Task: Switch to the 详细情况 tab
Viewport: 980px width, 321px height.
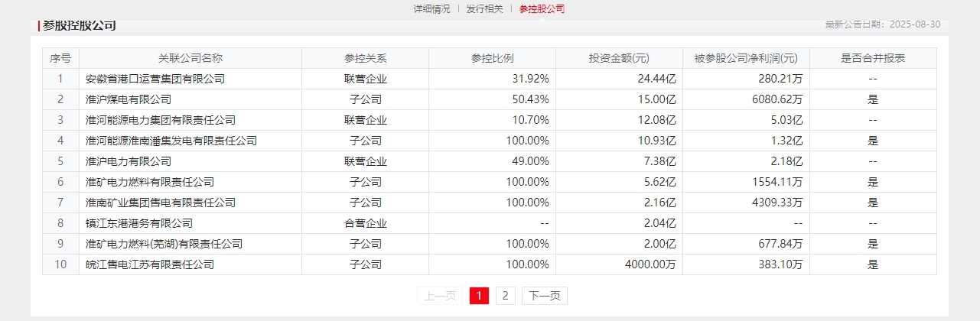Action: (431, 9)
